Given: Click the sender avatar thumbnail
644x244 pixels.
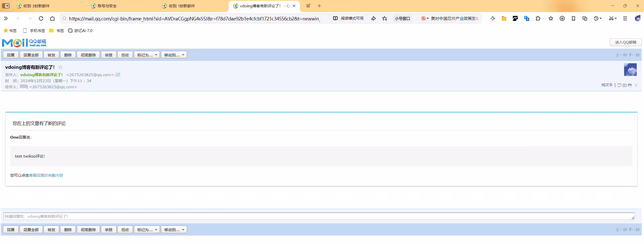Looking at the screenshot, I should click(630, 70).
